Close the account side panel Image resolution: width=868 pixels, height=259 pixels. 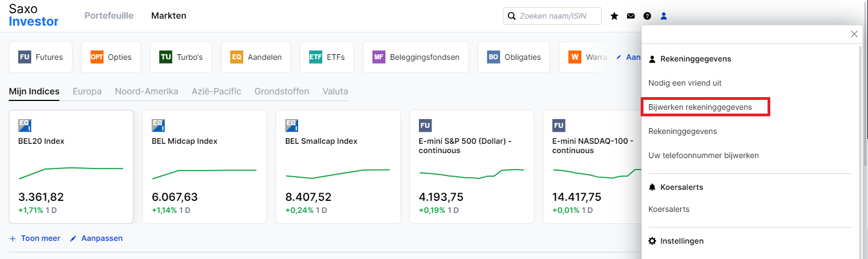(854, 34)
